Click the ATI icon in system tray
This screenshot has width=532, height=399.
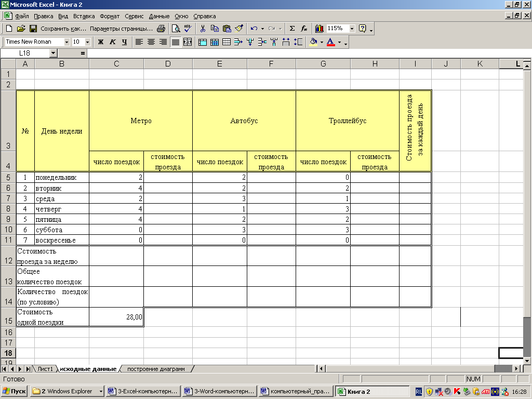coord(485,392)
